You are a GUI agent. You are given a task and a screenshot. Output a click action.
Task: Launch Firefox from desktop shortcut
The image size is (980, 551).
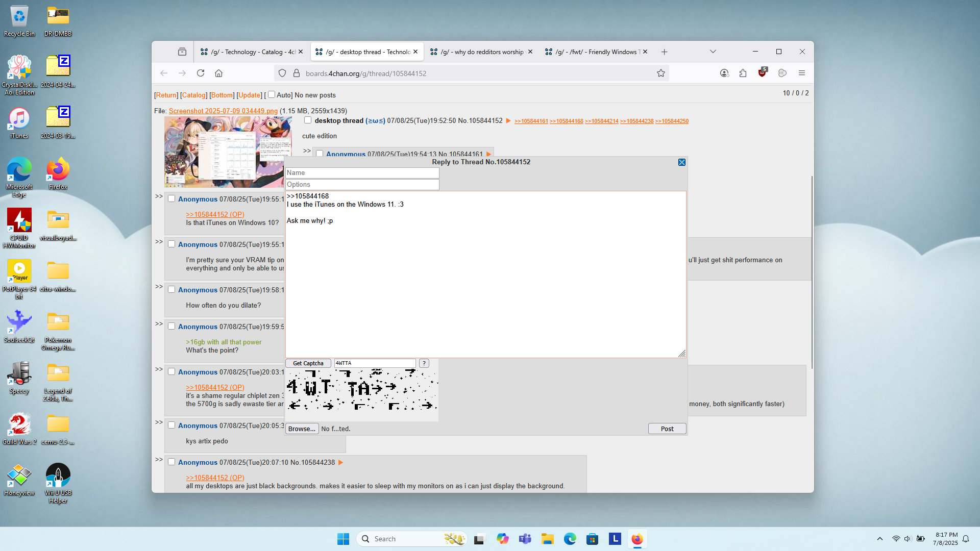(x=58, y=174)
